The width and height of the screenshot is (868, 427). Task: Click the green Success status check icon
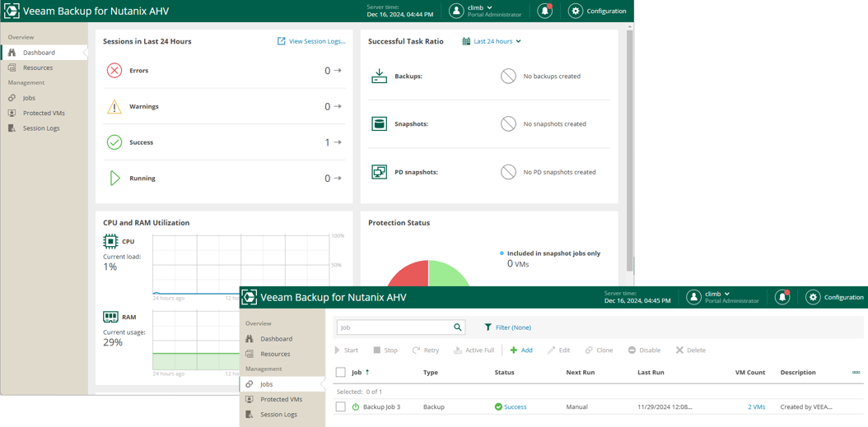click(498, 406)
